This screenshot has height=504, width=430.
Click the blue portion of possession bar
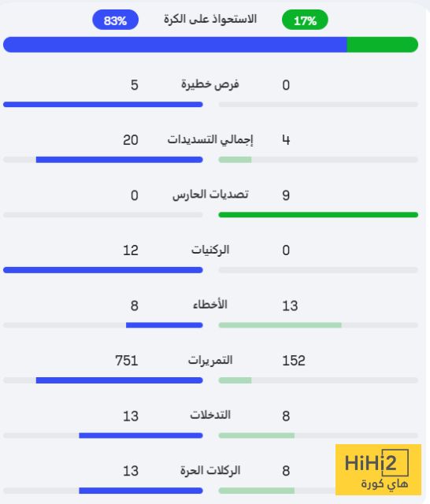click(x=175, y=44)
